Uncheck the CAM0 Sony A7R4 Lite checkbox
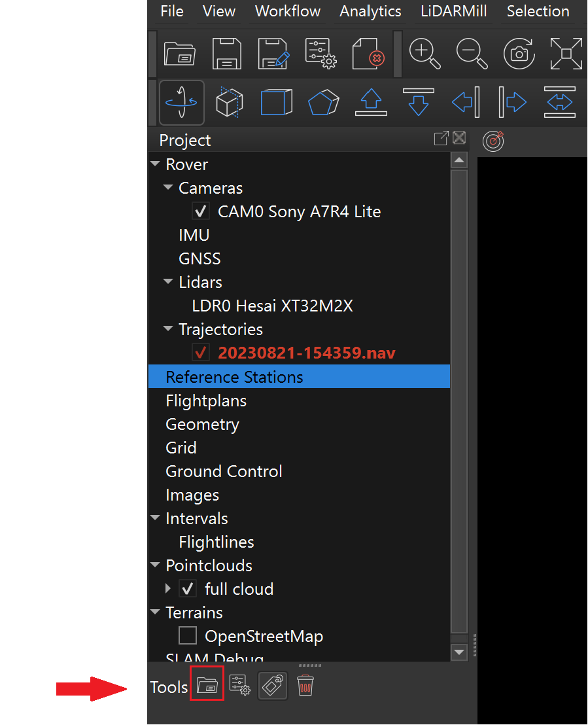The height and width of the screenshot is (725, 588). 200,211
